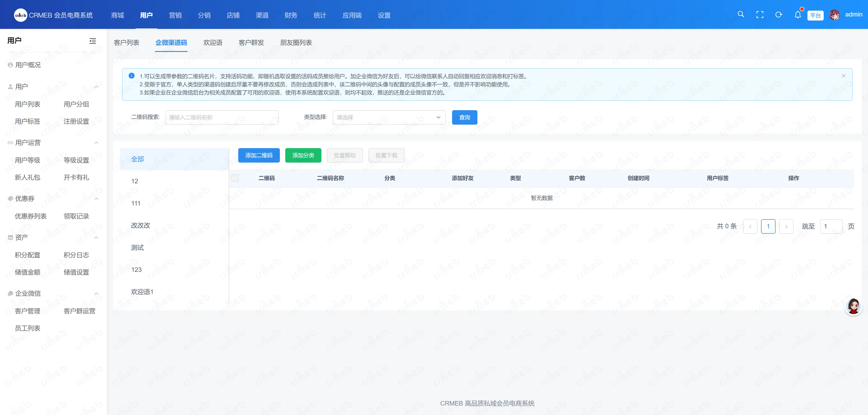The image size is (868, 415).
Task: Click the 用户概况 sidebar icon
Action: [10, 65]
